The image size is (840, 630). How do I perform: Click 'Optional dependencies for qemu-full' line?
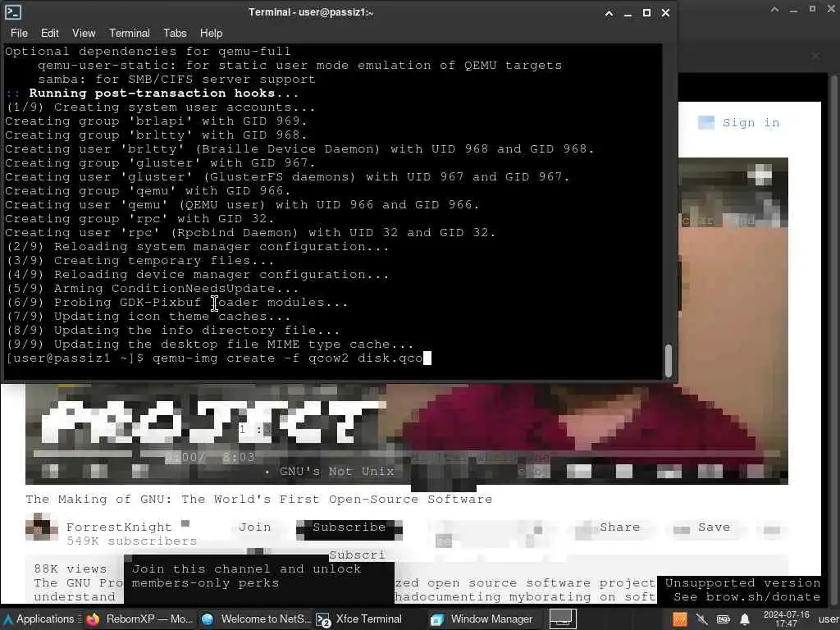(148, 52)
